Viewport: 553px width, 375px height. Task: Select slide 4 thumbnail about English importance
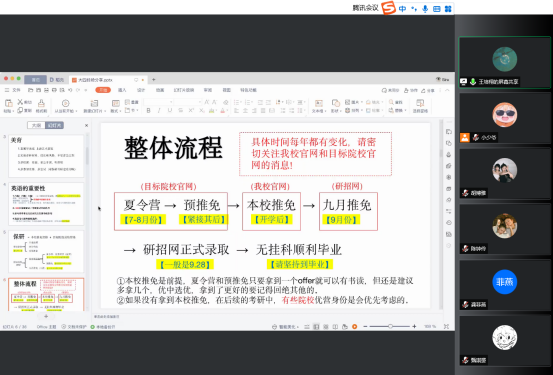[46, 204]
